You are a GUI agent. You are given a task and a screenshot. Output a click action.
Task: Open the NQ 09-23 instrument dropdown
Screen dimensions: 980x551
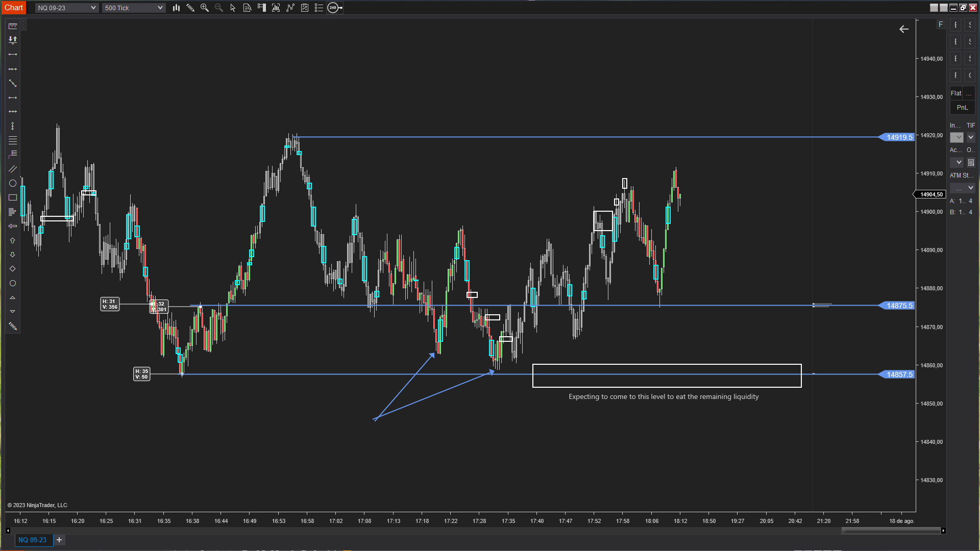[x=67, y=8]
